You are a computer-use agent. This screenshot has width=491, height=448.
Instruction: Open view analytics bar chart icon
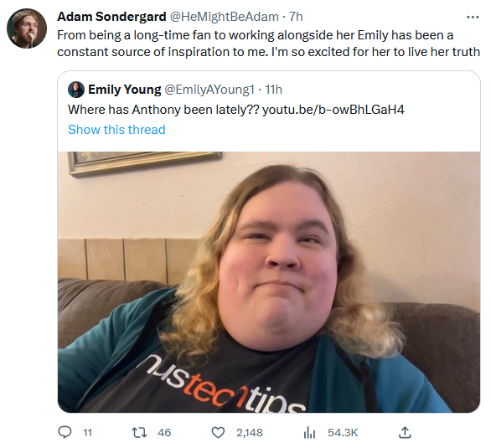[x=309, y=433]
